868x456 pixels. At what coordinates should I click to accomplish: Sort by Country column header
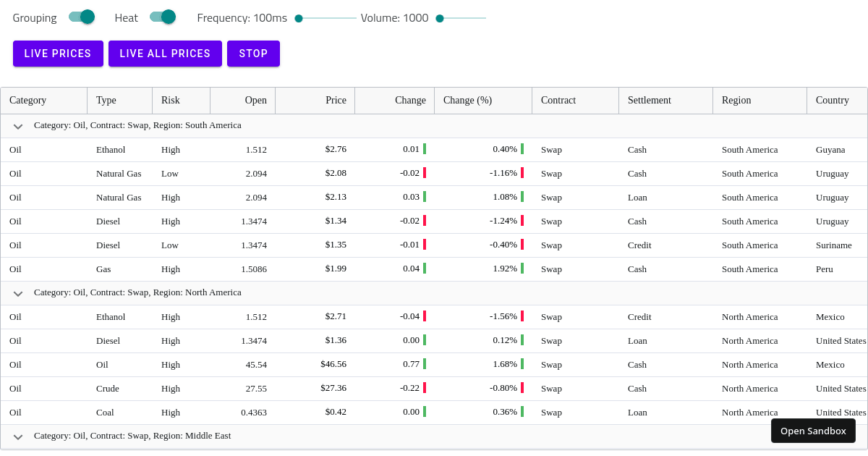pos(838,101)
